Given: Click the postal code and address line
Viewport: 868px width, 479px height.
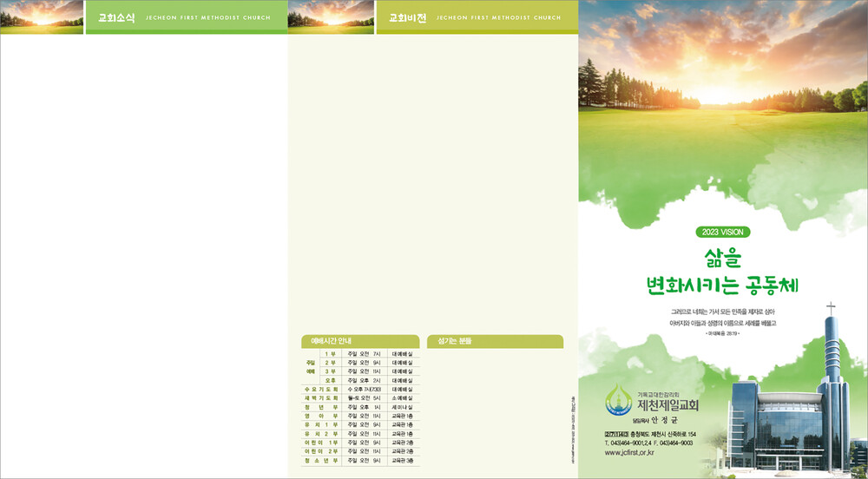Looking at the screenshot, I should point(650,434).
